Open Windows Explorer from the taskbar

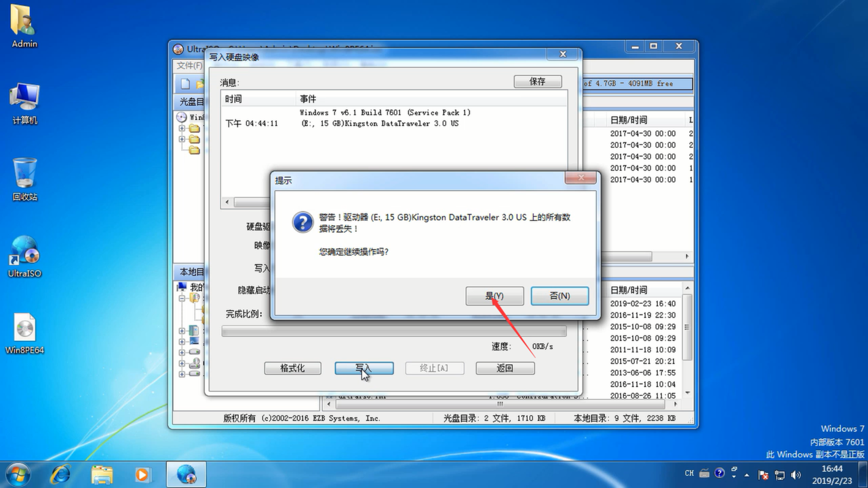pos(102,474)
